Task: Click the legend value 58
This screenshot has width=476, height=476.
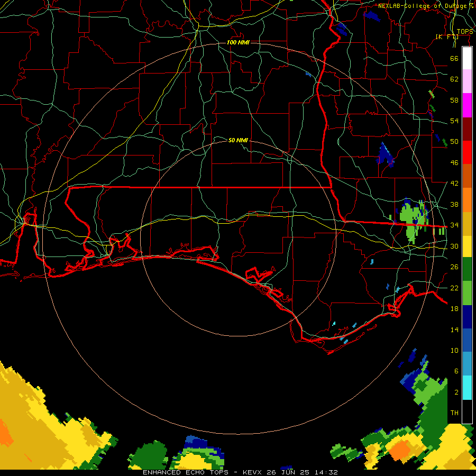Action: [x=454, y=100]
